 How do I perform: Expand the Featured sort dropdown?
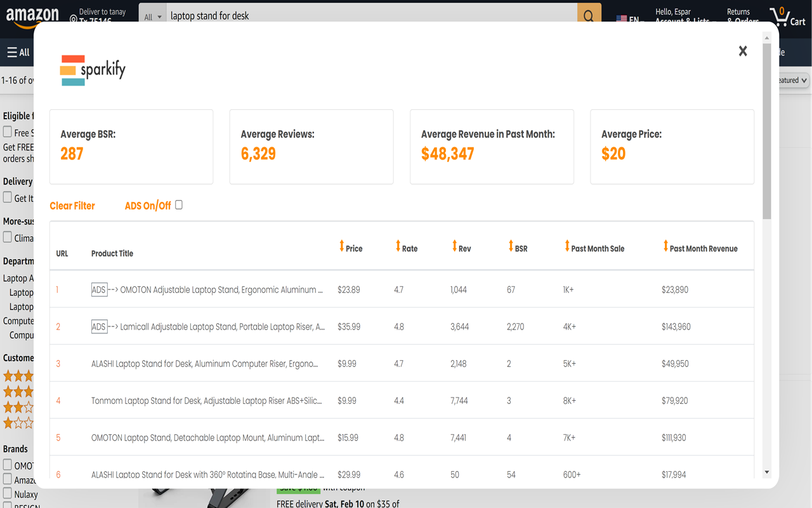pyautogui.click(x=794, y=81)
